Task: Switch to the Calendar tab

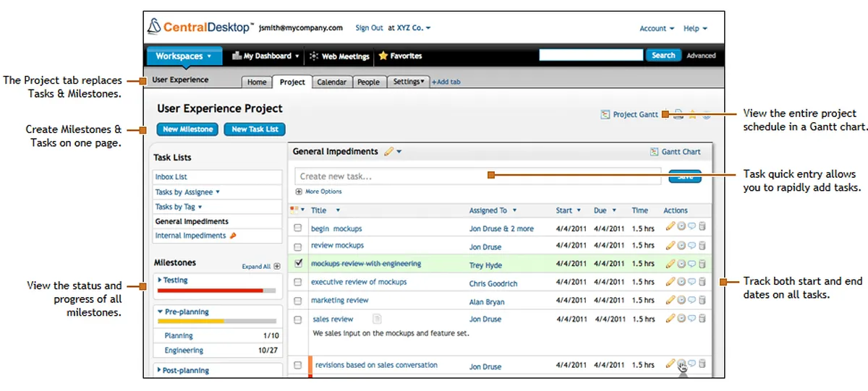Action: 332,82
